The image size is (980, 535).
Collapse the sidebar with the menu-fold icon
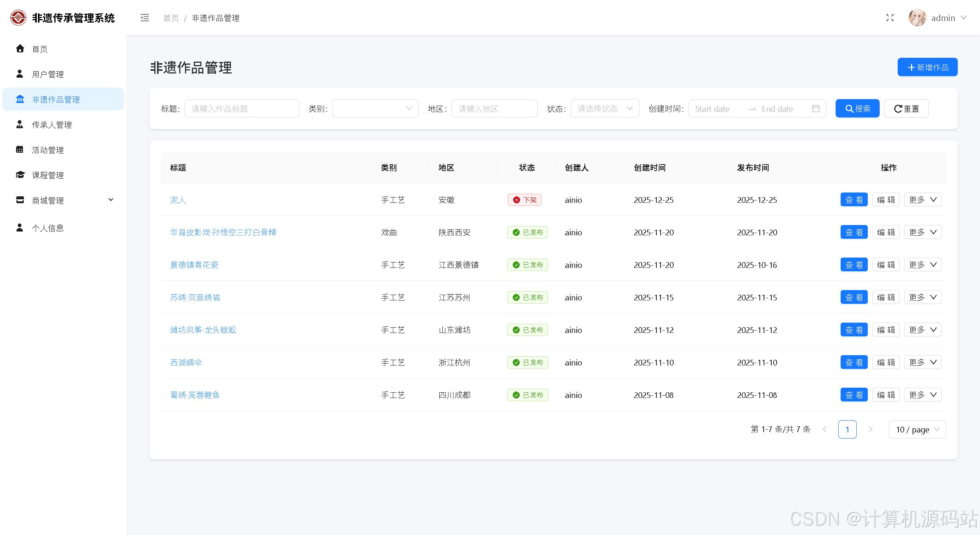tap(144, 18)
